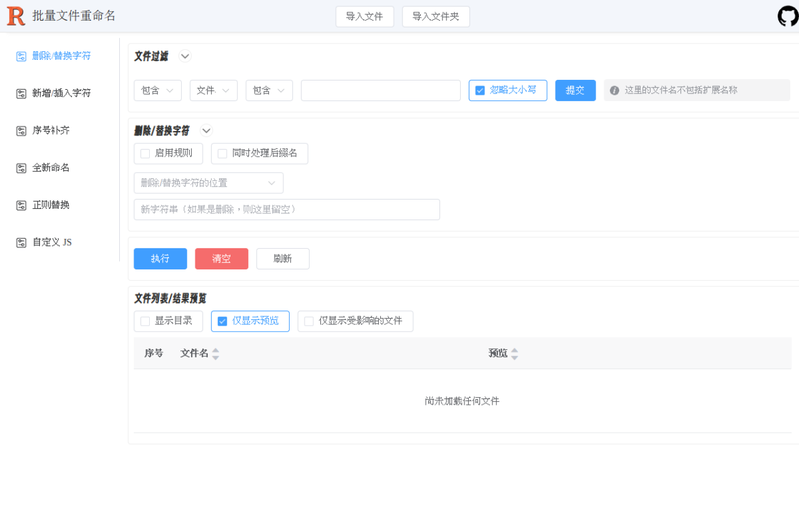Click the icon beside 全新命名 sidebar item
The width and height of the screenshot is (799, 532).
pyautogui.click(x=21, y=168)
